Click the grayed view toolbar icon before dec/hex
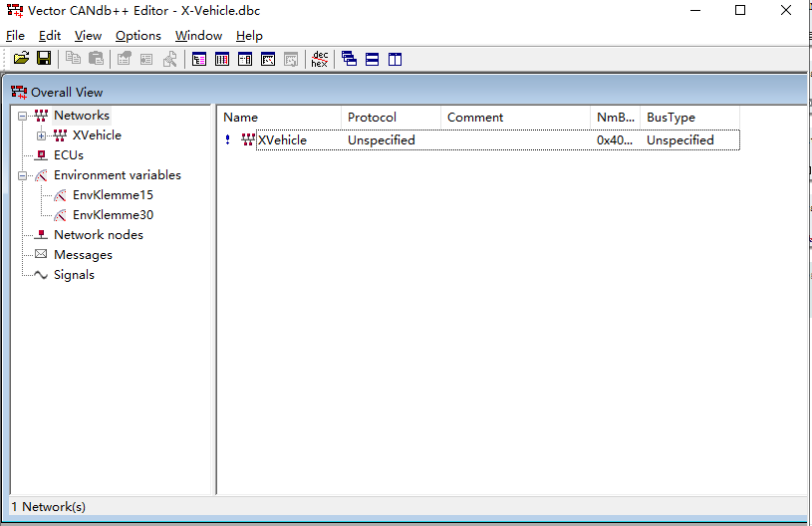 pos(291,60)
